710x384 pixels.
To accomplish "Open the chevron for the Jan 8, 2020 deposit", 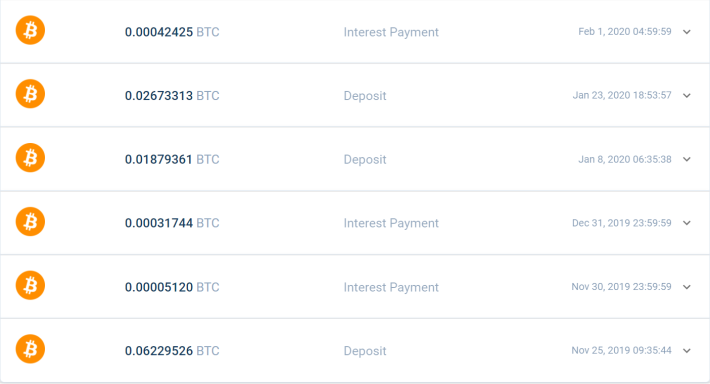I will pyautogui.click(x=686, y=159).
